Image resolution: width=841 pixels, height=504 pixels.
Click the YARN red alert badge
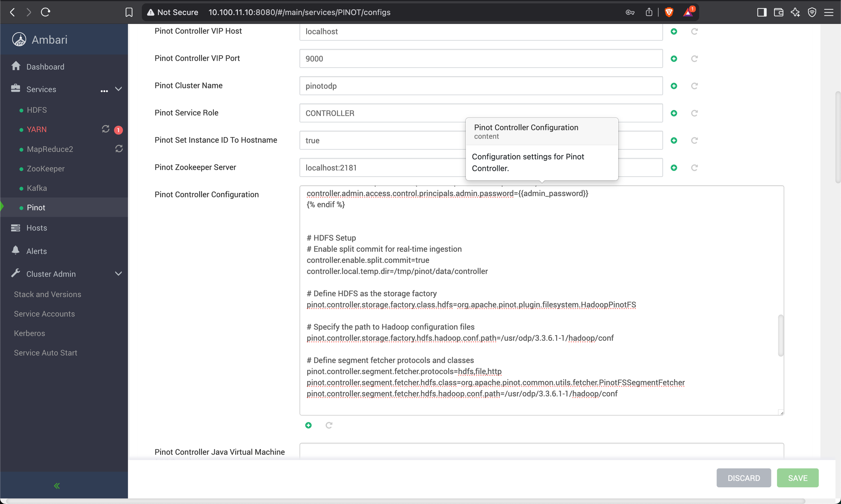pos(118,130)
